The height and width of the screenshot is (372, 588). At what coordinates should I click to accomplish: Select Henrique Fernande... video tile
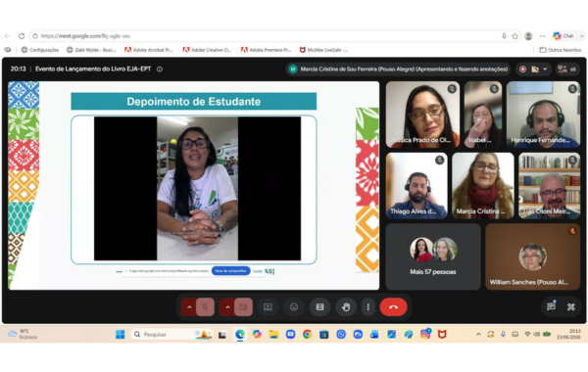(543, 115)
